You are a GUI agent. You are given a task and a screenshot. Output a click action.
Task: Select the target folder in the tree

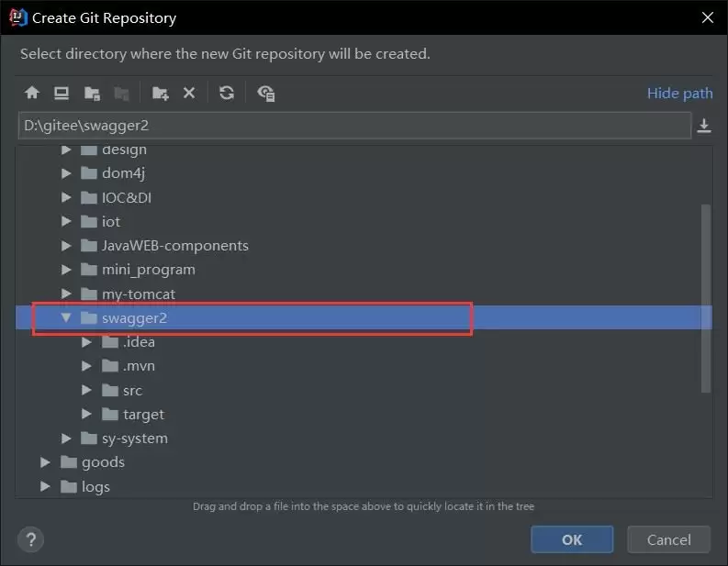click(143, 415)
